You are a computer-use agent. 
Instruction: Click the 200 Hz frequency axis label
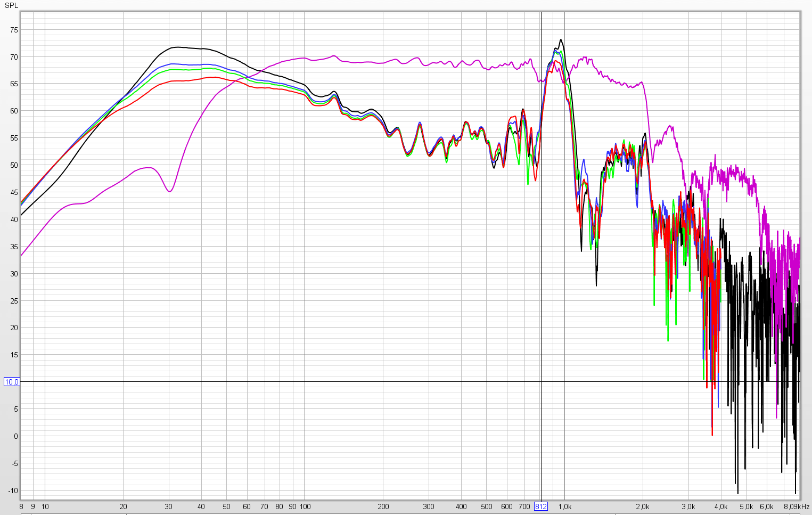point(383,507)
